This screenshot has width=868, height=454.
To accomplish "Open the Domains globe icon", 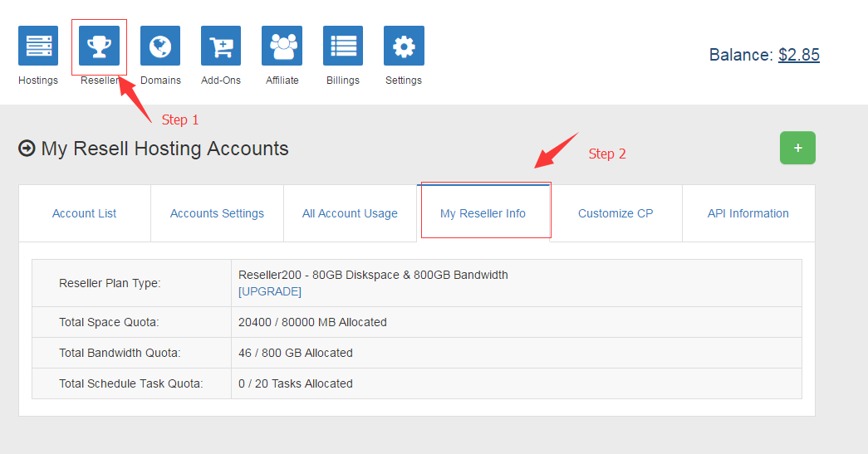I will coord(160,46).
